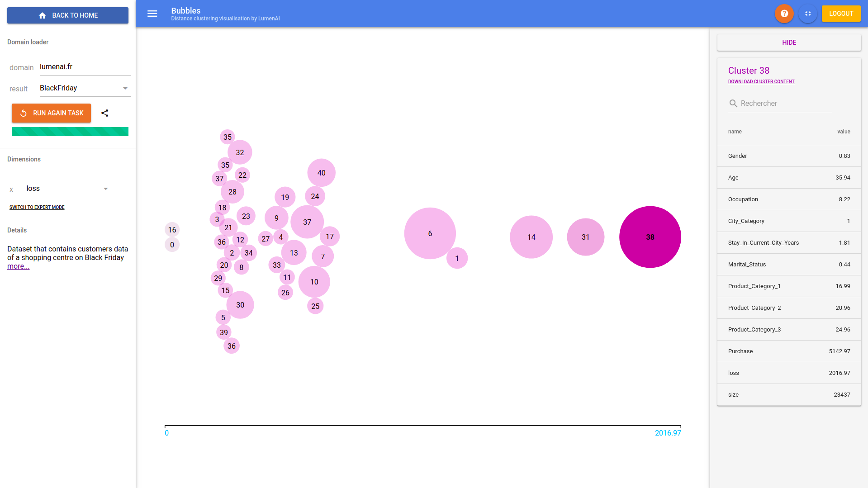868x488 pixels.
Task: Log out of the application
Action: [841, 13]
